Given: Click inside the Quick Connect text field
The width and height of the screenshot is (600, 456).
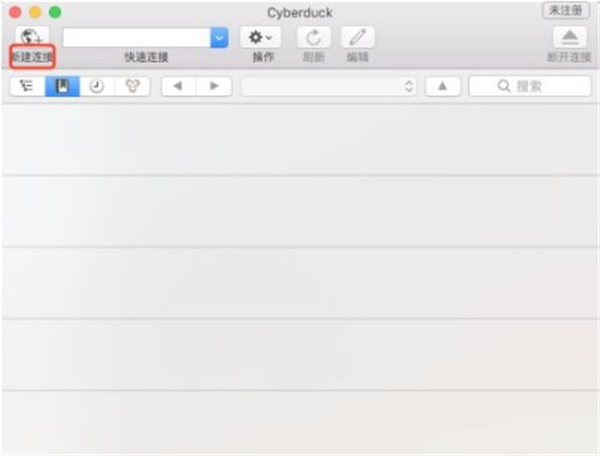Looking at the screenshot, I should 135,37.
